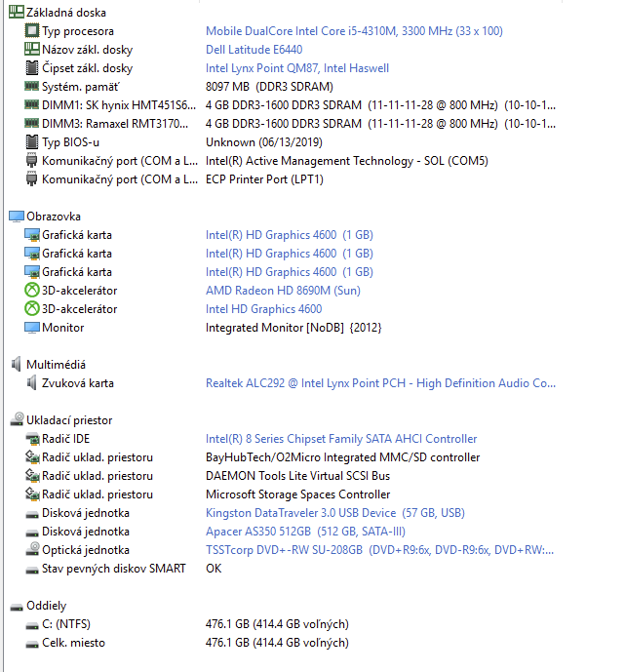Viewport: 625px width, 672px height.
Task: Click the monitor icon beside Monitor row
Action: tap(32, 328)
